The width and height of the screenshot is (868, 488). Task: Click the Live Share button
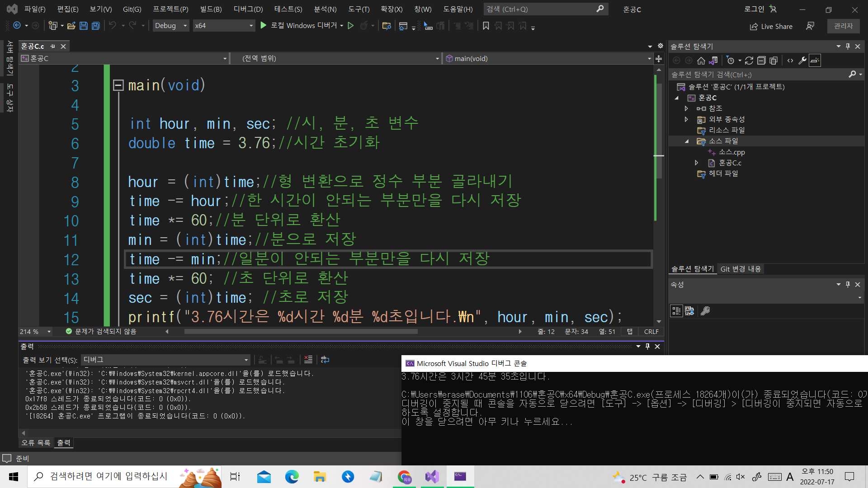click(771, 26)
